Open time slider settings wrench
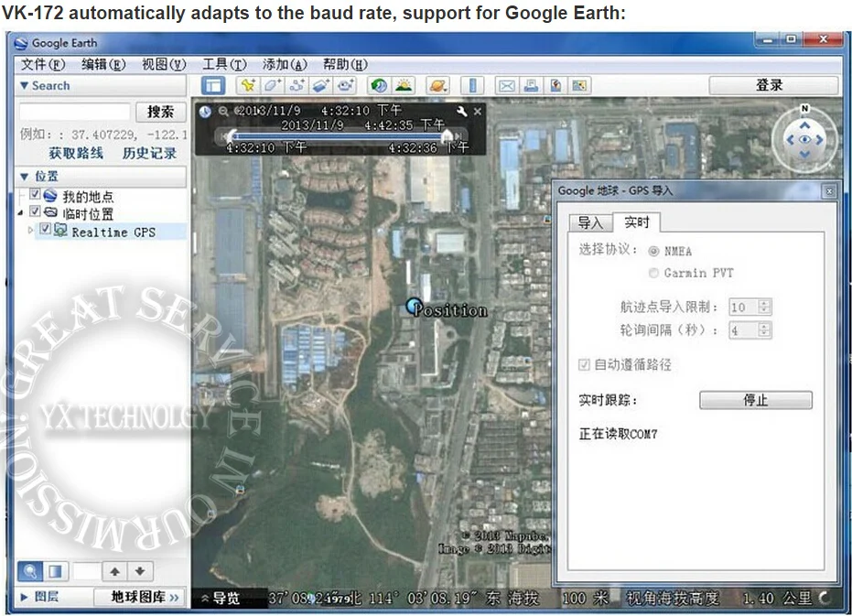The image size is (852, 616). [x=461, y=112]
